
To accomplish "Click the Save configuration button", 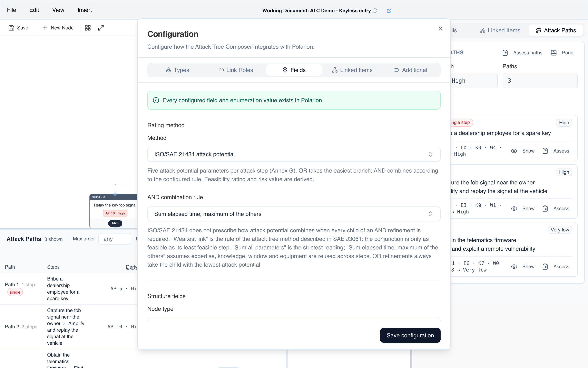I will pyautogui.click(x=410, y=335).
